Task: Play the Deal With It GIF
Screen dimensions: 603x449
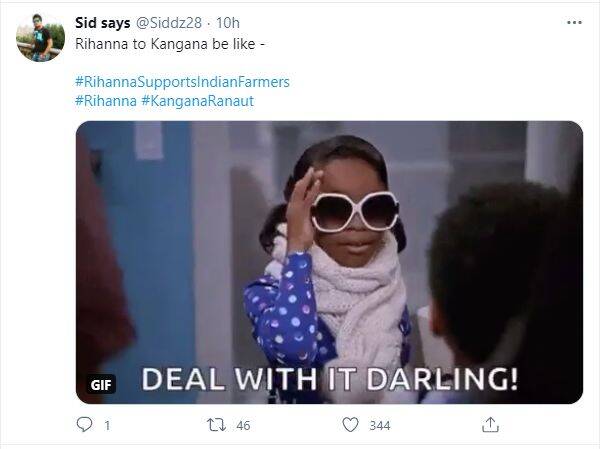Action: pos(329,262)
